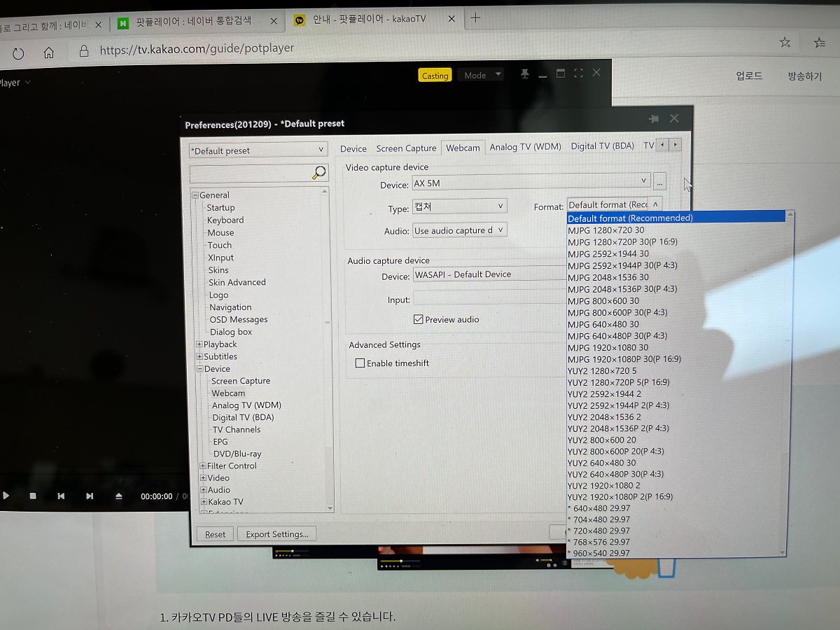Select OSD Messages in settings tree

pos(239,319)
